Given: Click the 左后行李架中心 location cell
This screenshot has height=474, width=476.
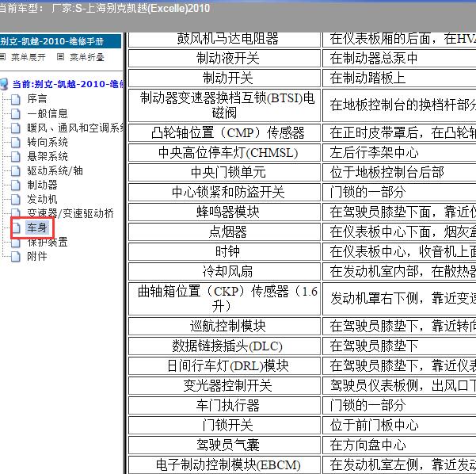Looking at the screenshot, I should (x=399, y=152).
